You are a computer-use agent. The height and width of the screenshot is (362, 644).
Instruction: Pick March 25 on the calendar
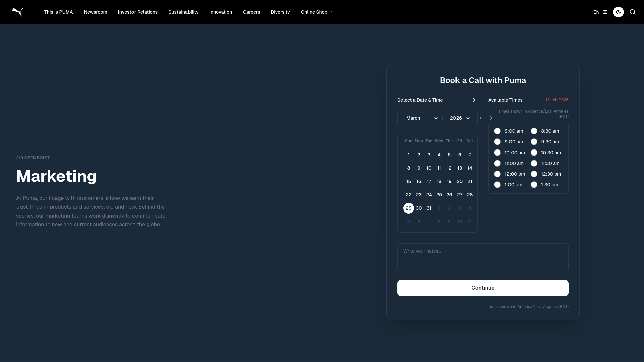point(439,195)
